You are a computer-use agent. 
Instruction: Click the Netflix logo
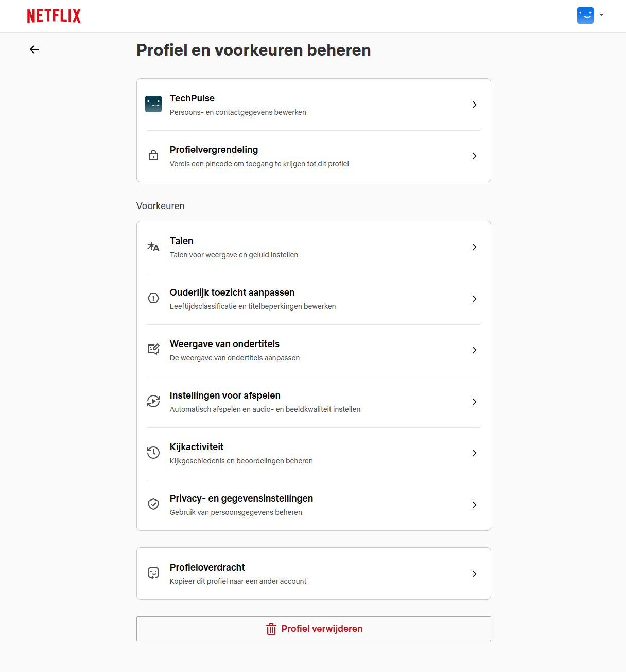(54, 15)
